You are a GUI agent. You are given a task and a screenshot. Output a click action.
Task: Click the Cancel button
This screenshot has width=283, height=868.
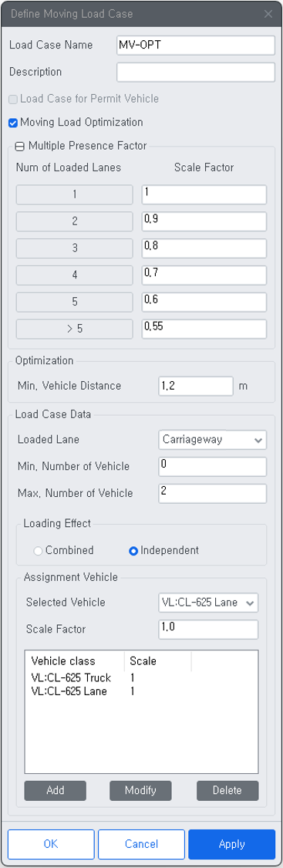coord(141,844)
